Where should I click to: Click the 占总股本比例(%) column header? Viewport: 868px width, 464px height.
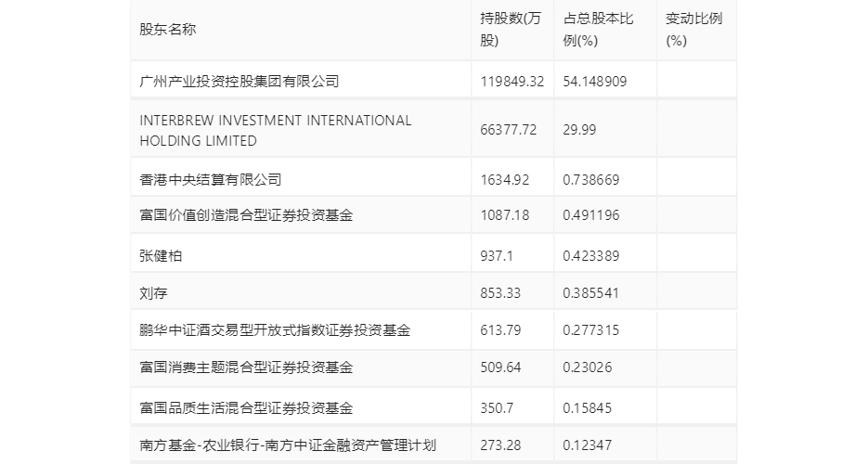point(598,30)
